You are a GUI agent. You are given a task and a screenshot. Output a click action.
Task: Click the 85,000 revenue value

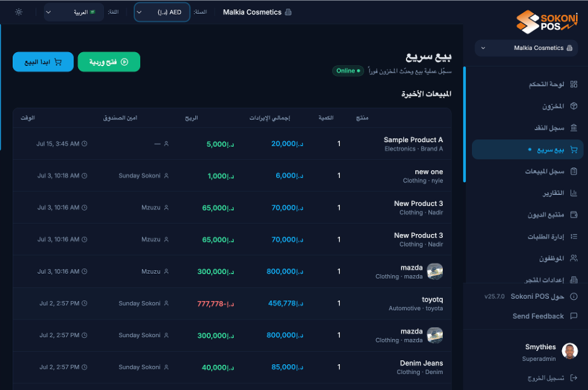pyautogui.click(x=287, y=367)
